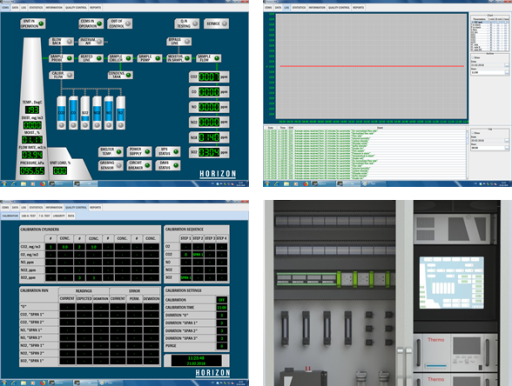Click the Purge duration value field
512x386 pixels.
click(x=222, y=346)
